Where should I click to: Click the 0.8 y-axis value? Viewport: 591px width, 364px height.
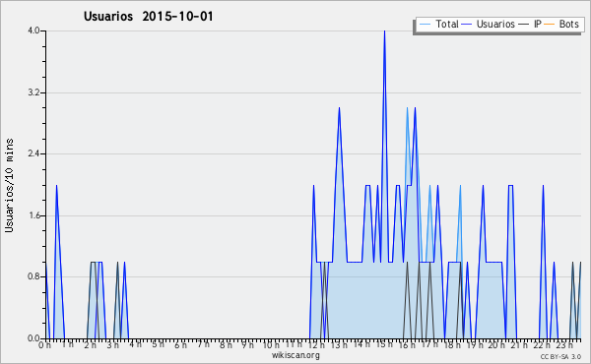pyautogui.click(x=33, y=276)
